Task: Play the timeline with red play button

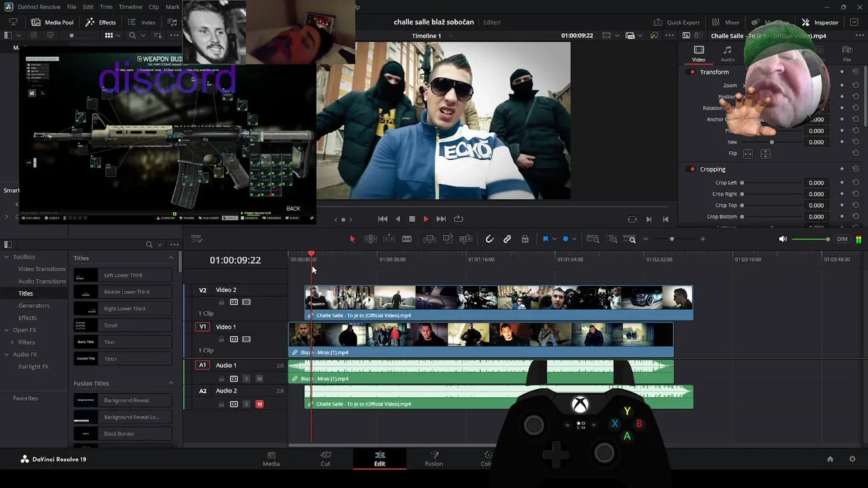Action: (x=426, y=219)
